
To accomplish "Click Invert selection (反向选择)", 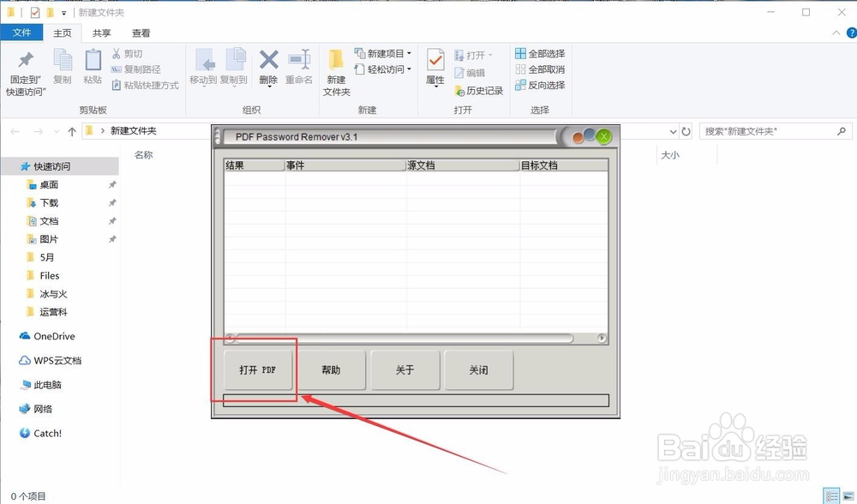I will pos(540,85).
